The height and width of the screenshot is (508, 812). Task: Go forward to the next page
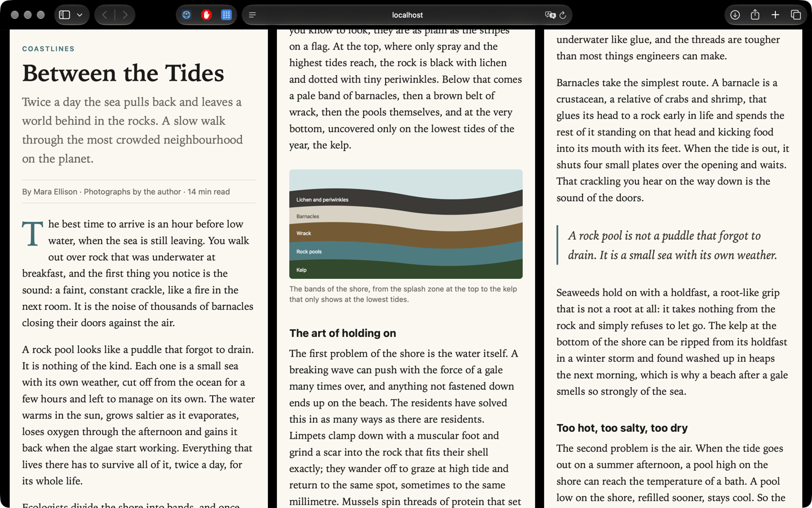[x=125, y=15]
